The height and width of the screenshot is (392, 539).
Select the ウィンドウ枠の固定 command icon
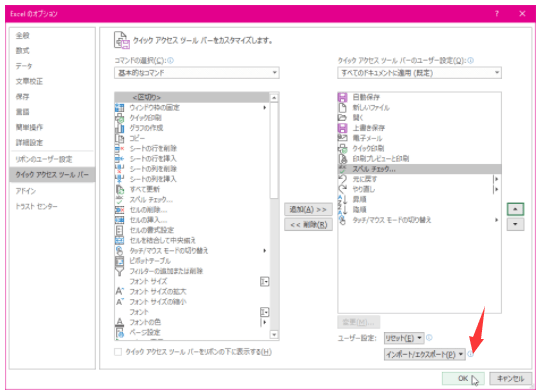[119, 108]
